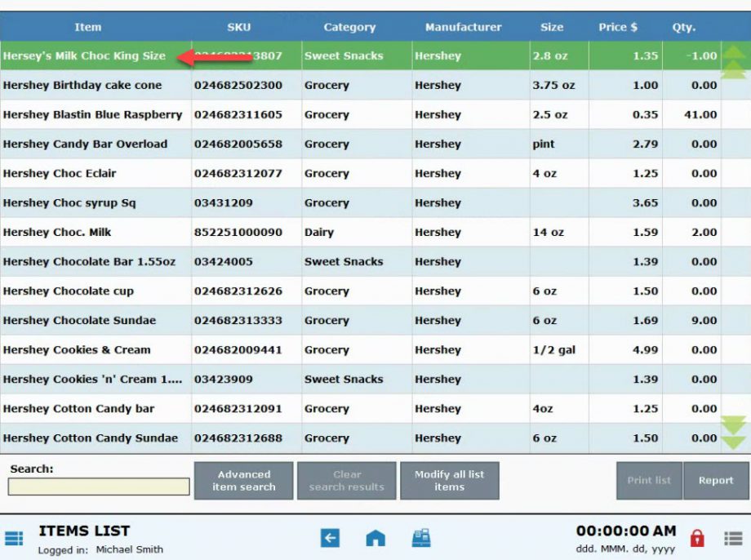Click Clear search results
The image size is (751, 560).
coord(345,480)
